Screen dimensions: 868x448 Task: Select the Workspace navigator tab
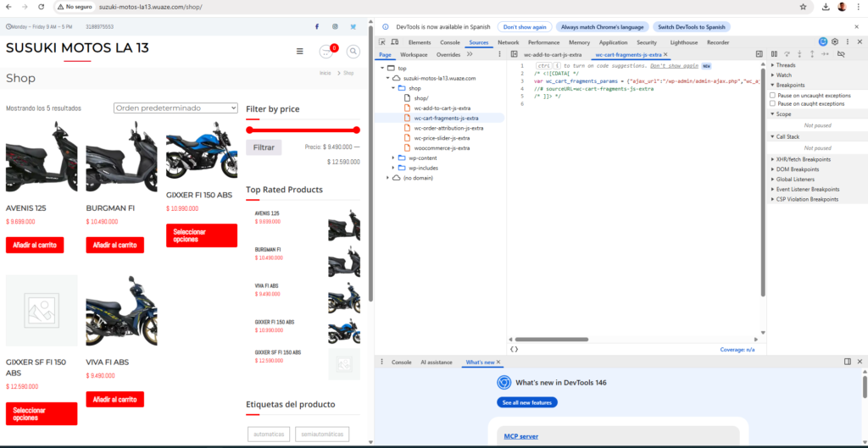414,55
